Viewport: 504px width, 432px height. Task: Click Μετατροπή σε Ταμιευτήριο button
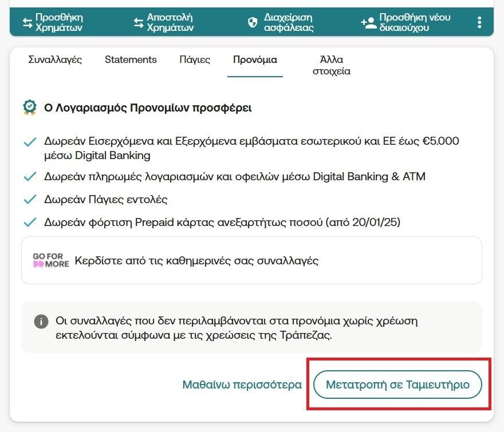pos(397,385)
